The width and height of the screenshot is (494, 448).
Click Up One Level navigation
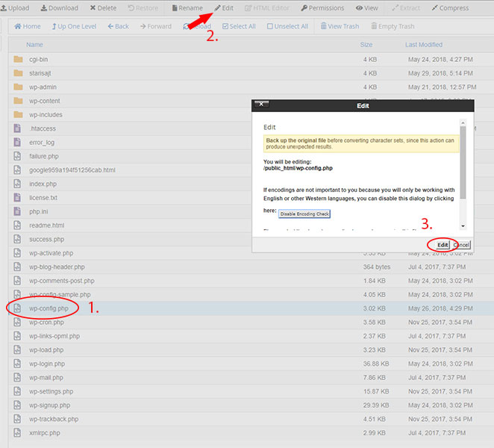point(74,26)
